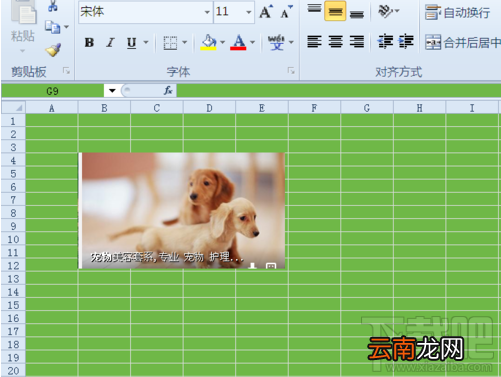Toggle underline formatting

click(x=132, y=43)
